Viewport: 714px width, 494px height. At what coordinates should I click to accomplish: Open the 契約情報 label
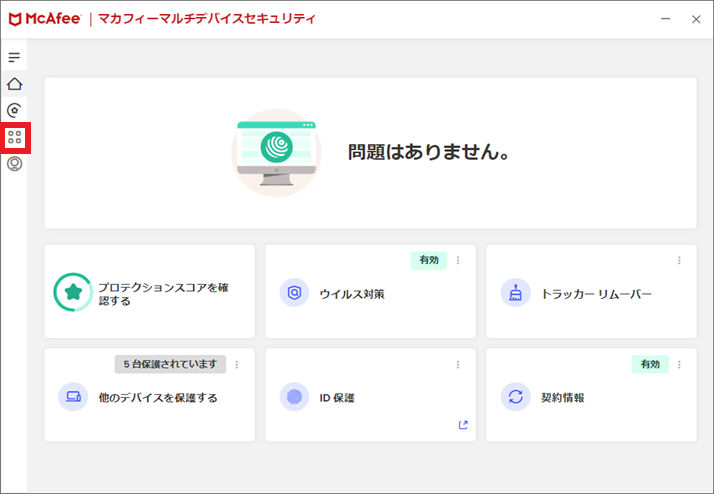click(x=563, y=398)
